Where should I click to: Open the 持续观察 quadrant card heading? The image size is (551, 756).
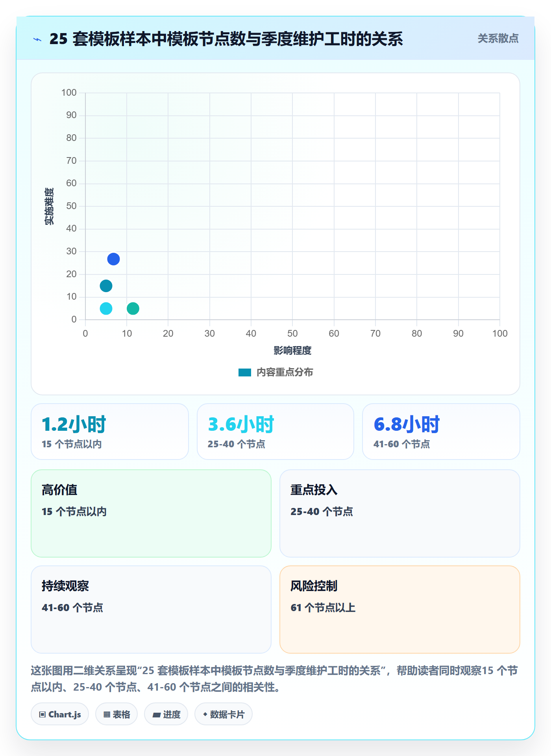tap(65, 586)
